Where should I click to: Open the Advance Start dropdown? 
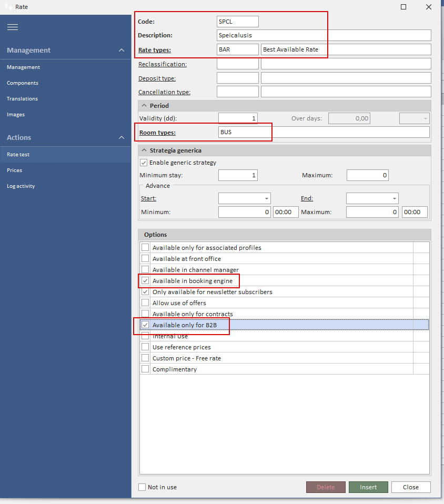[x=267, y=198]
